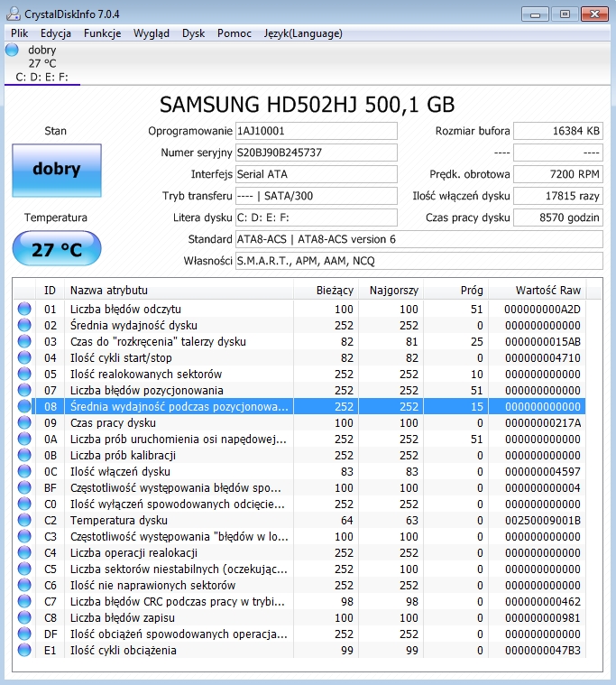Click the 17815 razy power-on count field
The height and width of the screenshot is (685, 616).
[x=558, y=196]
